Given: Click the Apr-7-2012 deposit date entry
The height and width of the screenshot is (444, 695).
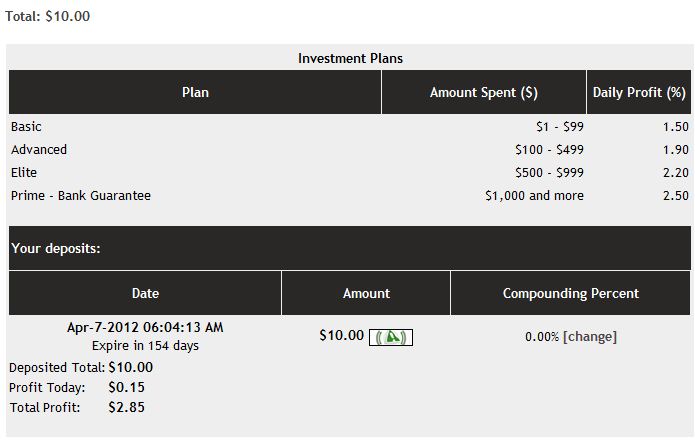Looking at the screenshot, I should 145,327.
